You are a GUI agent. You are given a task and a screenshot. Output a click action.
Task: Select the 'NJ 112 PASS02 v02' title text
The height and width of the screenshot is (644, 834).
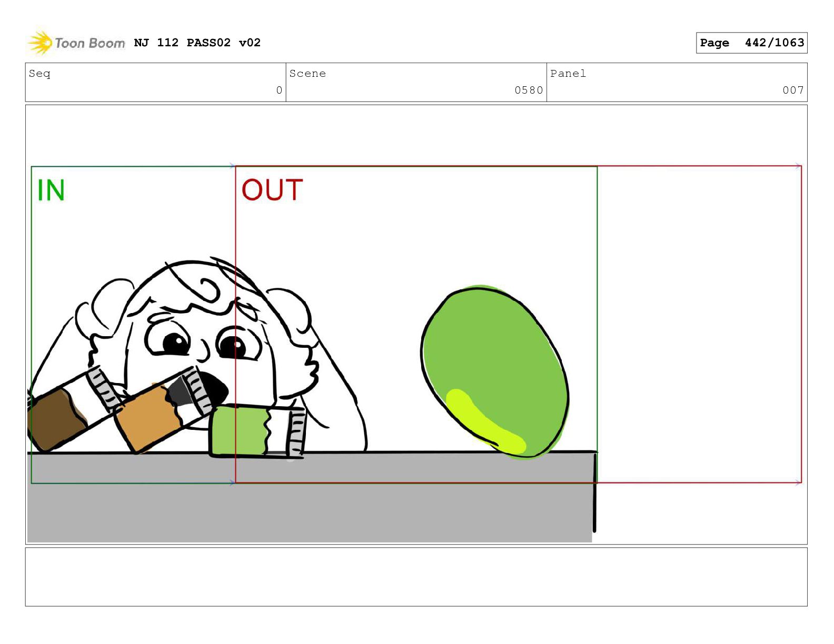[197, 43]
